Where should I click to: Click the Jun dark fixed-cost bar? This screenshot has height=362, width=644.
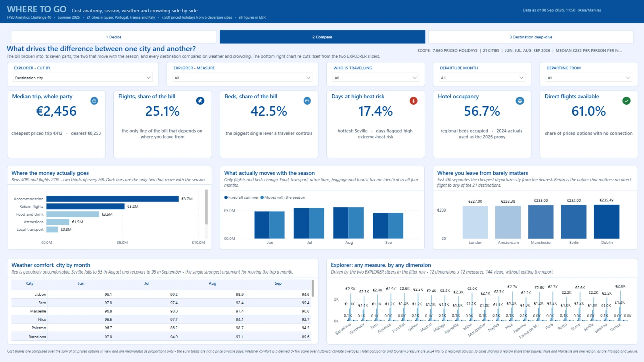tap(262, 225)
